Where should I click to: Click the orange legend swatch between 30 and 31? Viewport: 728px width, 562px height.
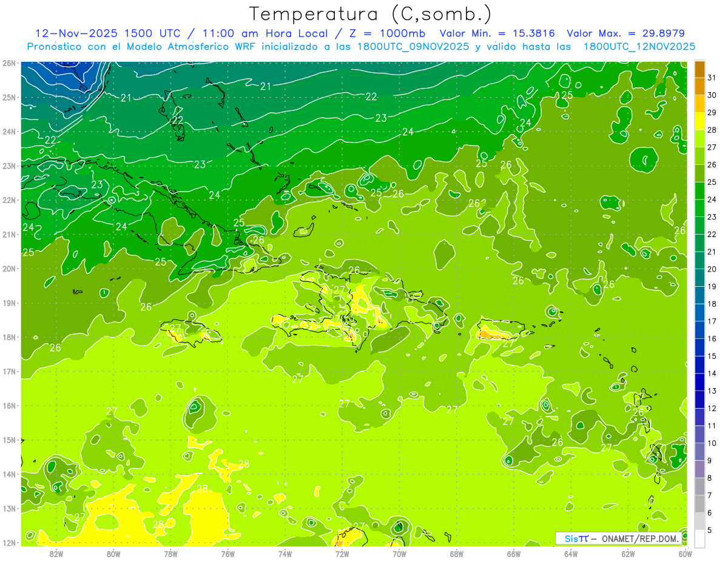tap(699, 87)
